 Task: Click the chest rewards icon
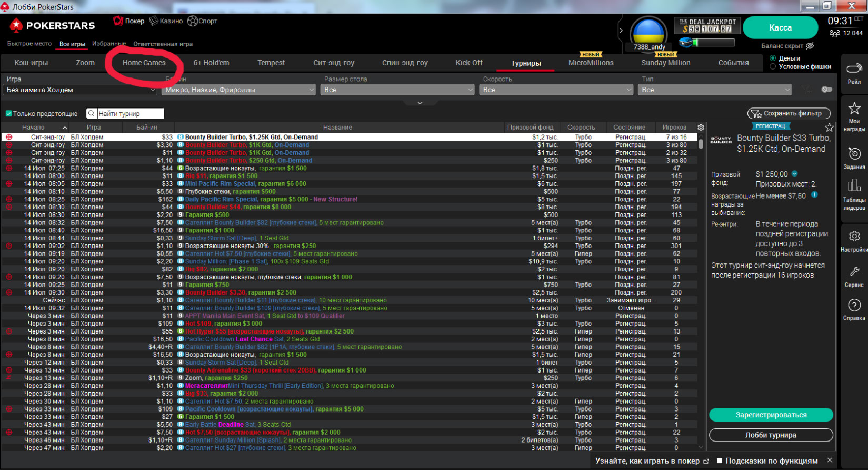tap(685, 42)
